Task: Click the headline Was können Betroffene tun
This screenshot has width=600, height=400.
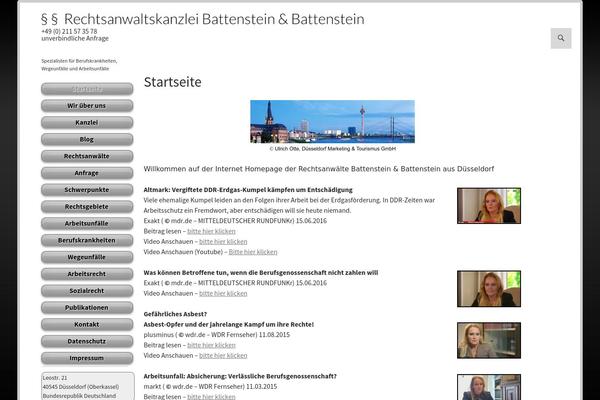Action: [x=261, y=273]
